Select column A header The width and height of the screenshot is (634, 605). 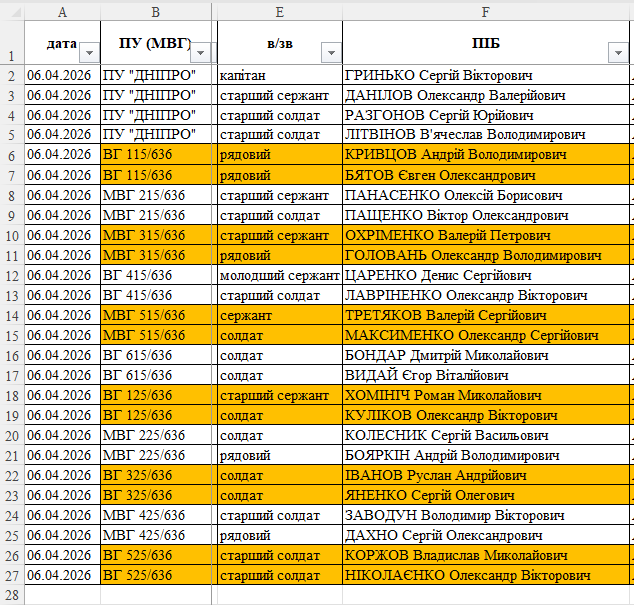(62, 12)
